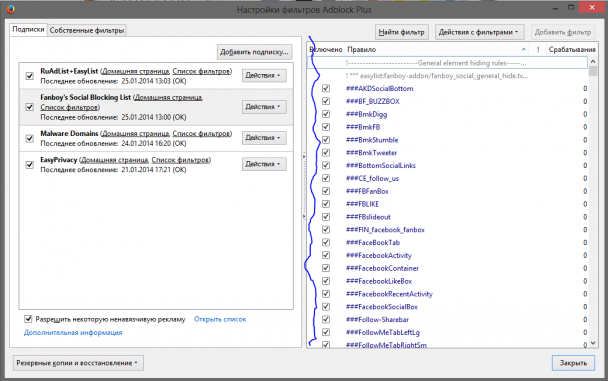The width and height of the screenshot is (608, 381).
Task: Click the Найти фильтр button
Action: click(x=402, y=32)
